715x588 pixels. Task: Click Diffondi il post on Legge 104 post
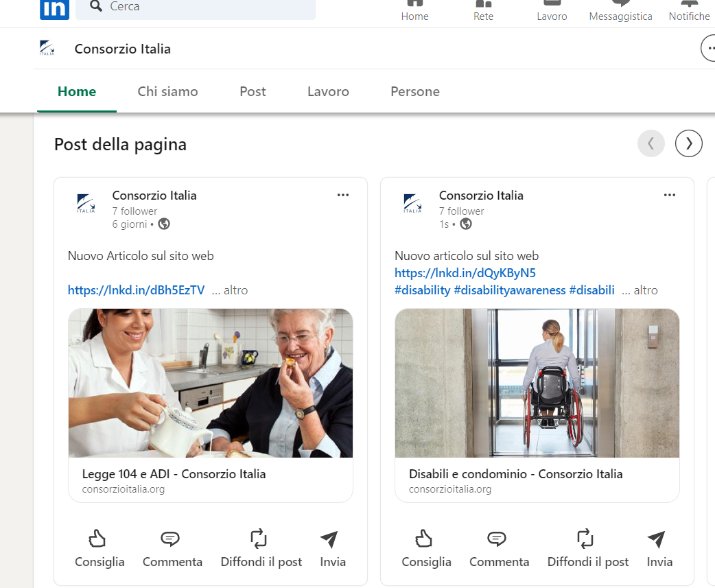(261, 550)
